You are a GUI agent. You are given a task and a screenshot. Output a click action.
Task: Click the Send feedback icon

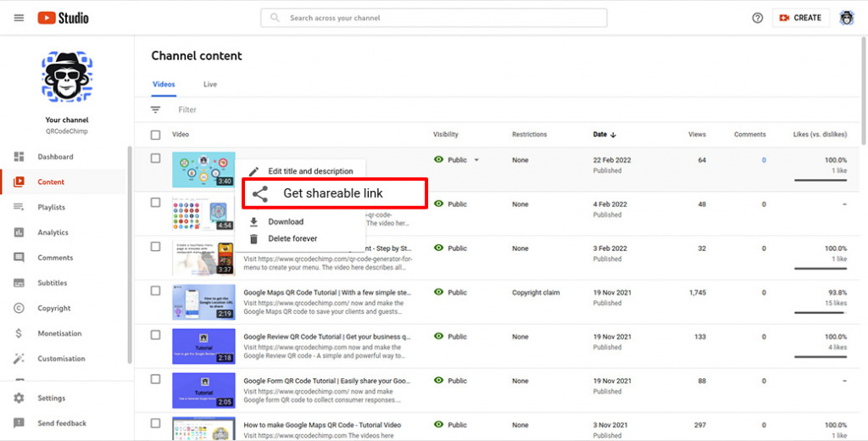19,422
